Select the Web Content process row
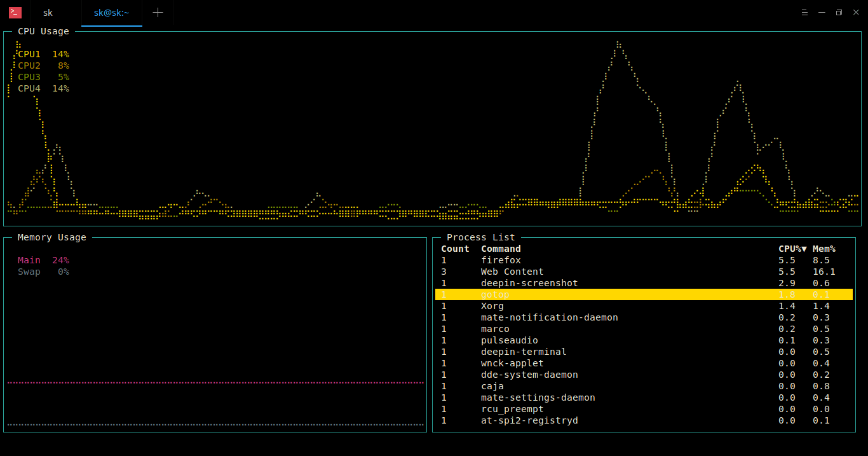 [512, 272]
